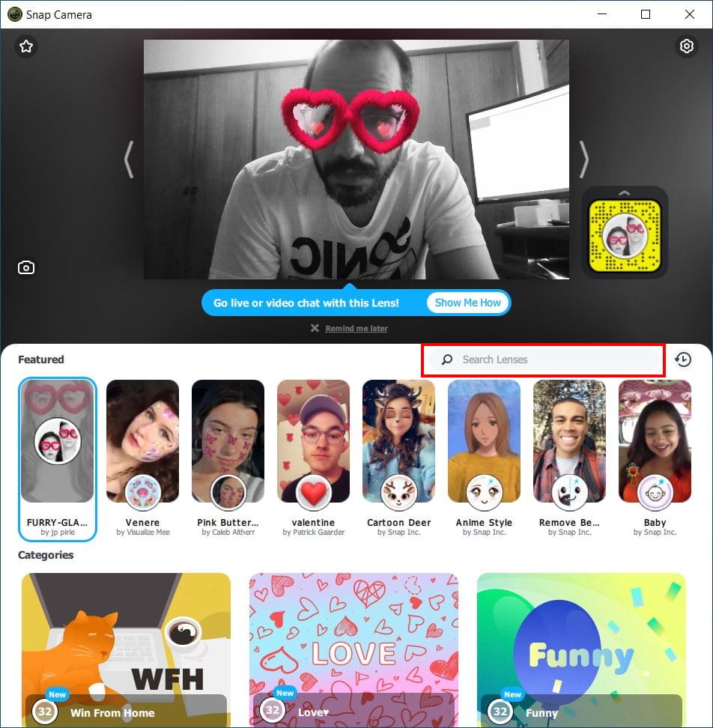This screenshot has height=728, width=713.
Task: Click the Pink Butter... round lens icon
Action: 228,492
